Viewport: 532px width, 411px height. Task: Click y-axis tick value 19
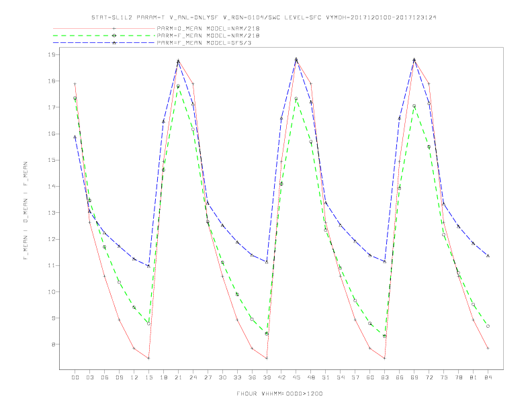pyautogui.click(x=52, y=54)
